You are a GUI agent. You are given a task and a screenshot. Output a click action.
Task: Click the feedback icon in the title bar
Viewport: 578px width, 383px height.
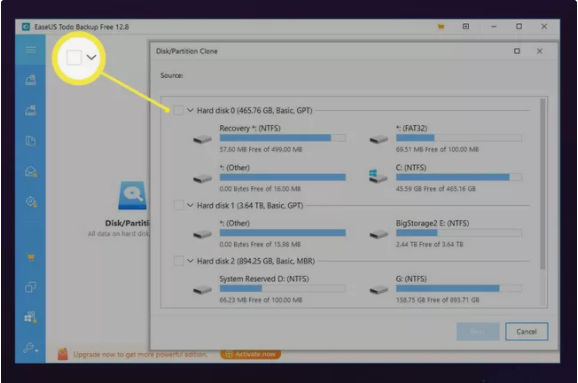(466, 26)
